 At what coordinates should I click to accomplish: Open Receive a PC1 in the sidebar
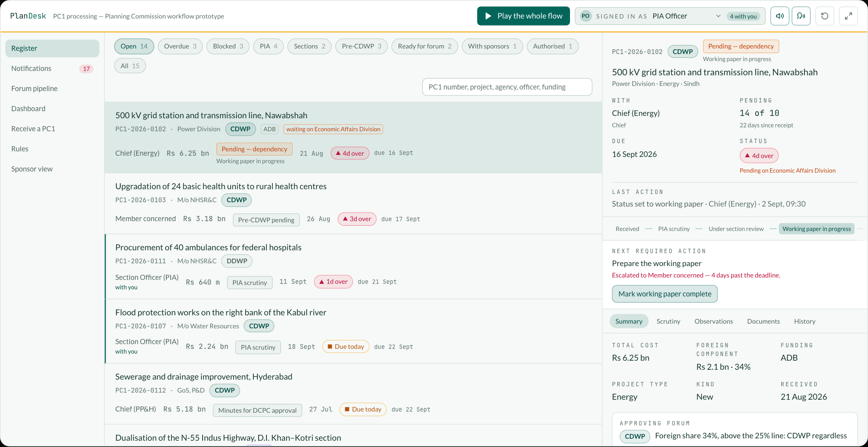[x=52, y=129]
